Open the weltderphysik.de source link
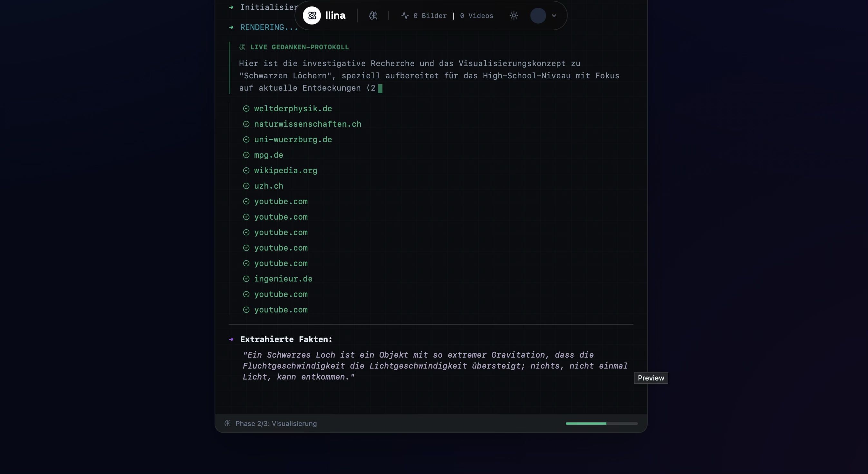This screenshot has height=474, width=868. point(293,109)
